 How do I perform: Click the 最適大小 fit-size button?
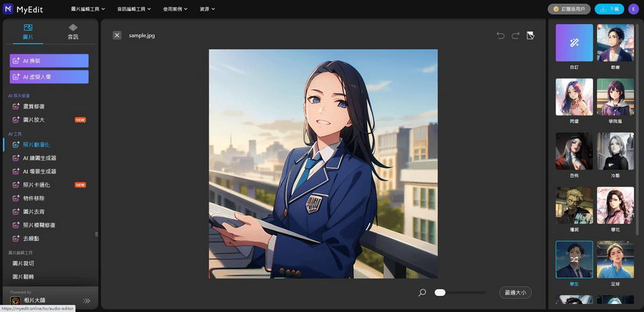[515, 293]
